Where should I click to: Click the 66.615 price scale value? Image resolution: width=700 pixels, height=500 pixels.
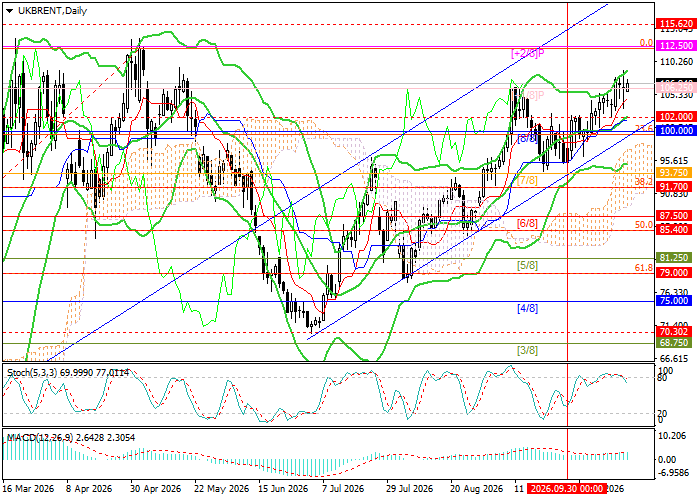click(676, 359)
